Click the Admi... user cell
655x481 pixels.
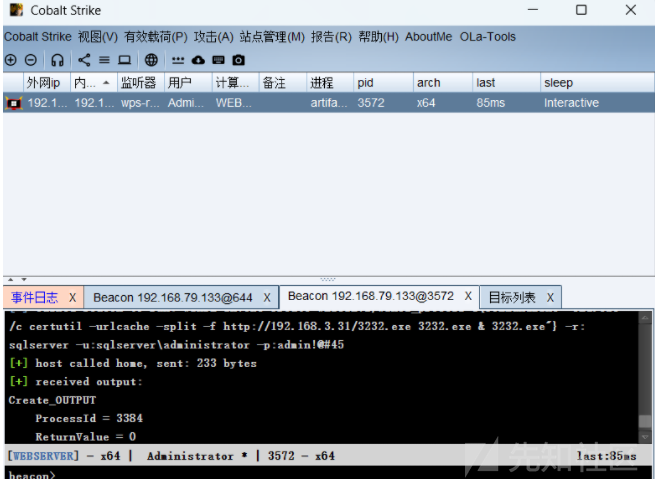186,103
